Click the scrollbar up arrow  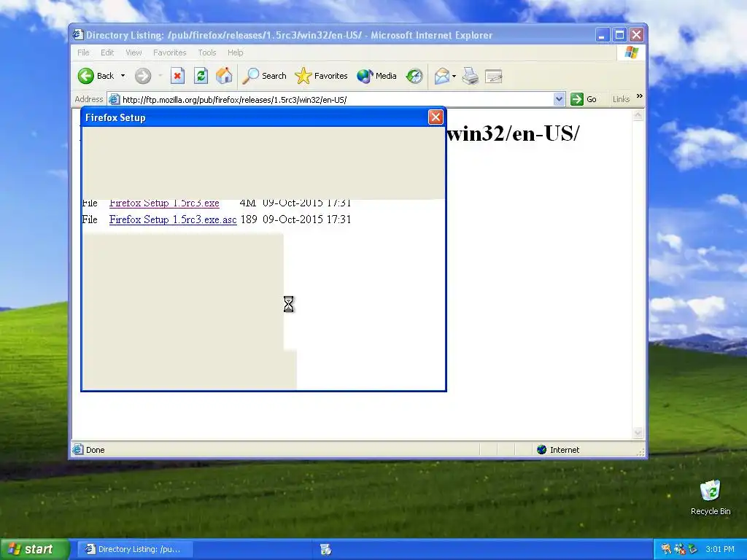638,114
